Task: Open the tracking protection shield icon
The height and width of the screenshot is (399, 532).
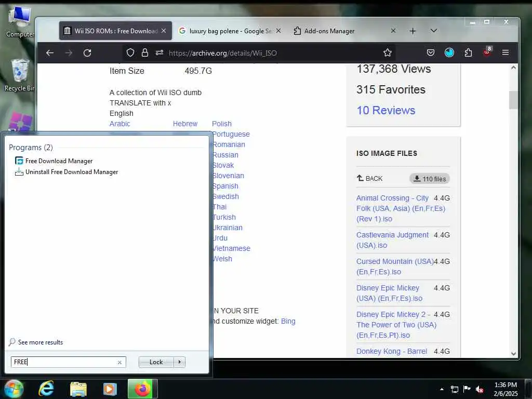Action: [x=130, y=52]
